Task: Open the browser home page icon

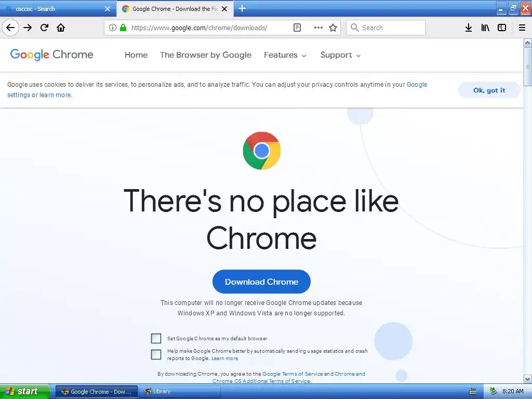Action: tap(61, 28)
